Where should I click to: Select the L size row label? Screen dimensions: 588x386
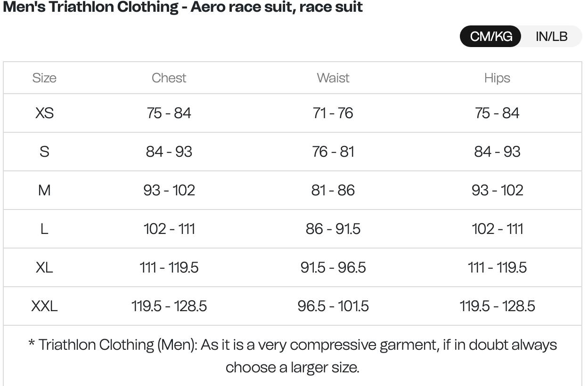(44, 229)
